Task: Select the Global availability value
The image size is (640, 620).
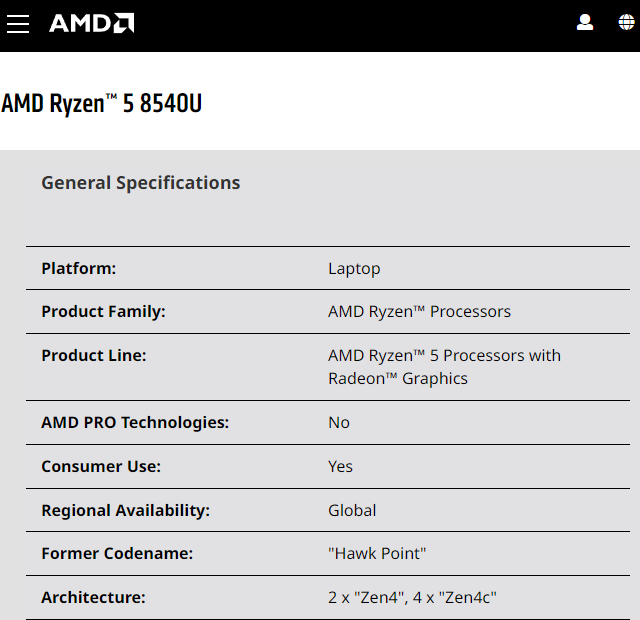Action: (x=352, y=511)
